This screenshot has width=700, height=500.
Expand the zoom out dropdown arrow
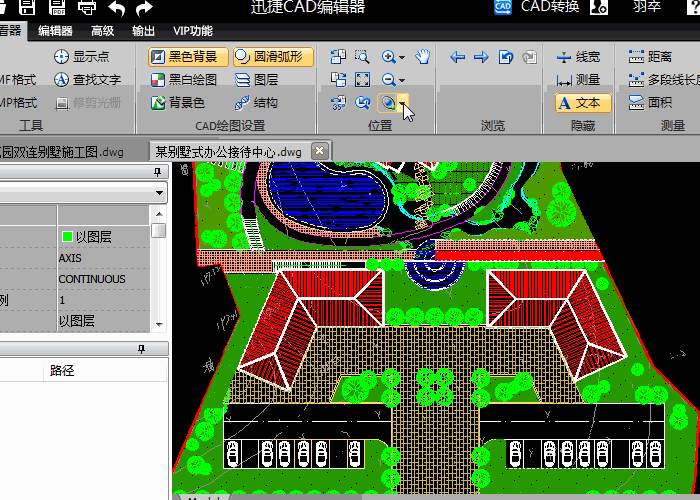pos(401,81)
